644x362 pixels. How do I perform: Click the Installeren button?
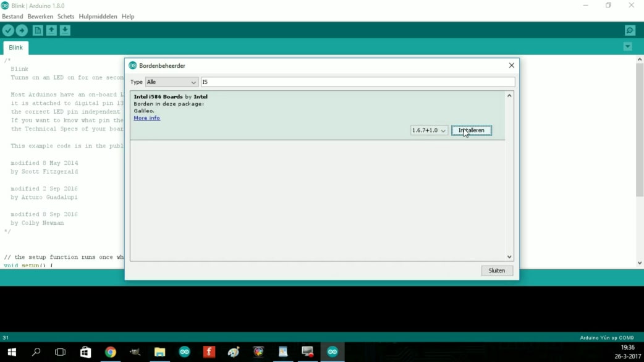pyautogui.click(x=471, y=130)
